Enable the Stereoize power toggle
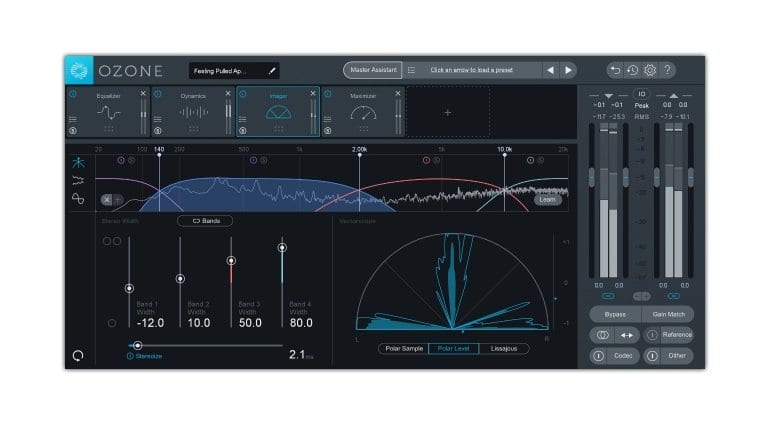 point(130,356)
